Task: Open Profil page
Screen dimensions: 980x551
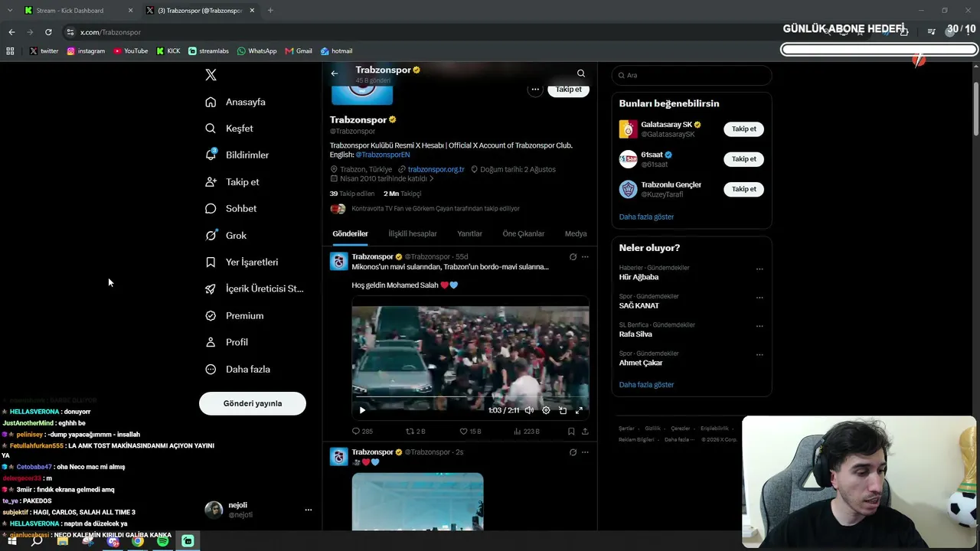Action: coord(226,342)
